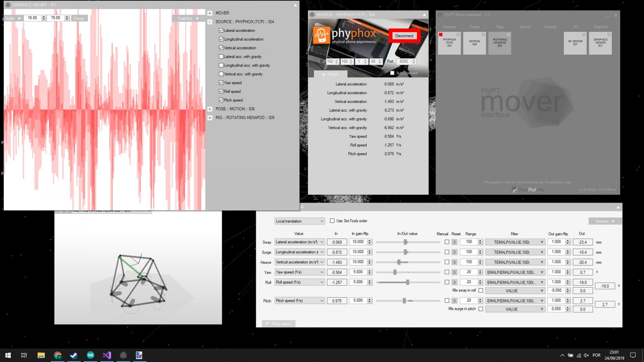Click the Roll In/Out value slider
Viewport: 644px width, 362px height.
[x=408, y=282]
